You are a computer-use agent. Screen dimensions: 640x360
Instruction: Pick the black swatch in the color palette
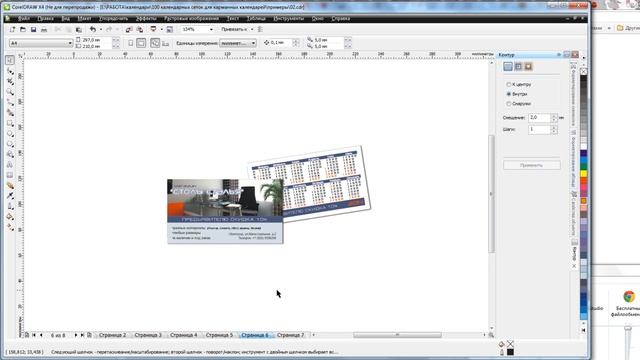click(584, 79)
